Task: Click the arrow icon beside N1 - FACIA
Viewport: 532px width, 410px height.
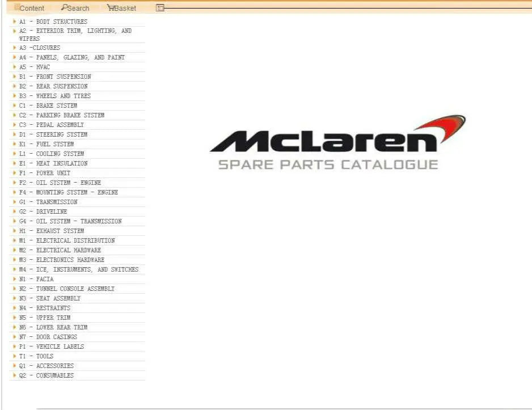Action: pos(14,278)
